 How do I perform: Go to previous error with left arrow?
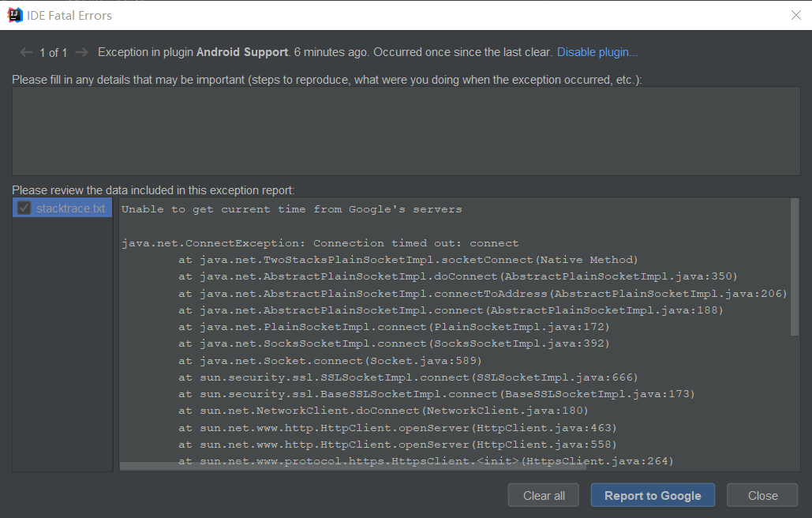coord(26,52)
